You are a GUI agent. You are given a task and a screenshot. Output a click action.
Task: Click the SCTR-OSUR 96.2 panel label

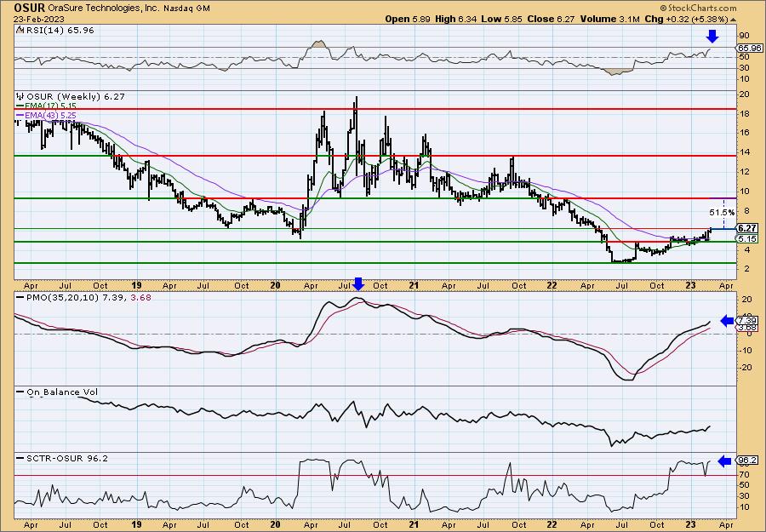(x=62, y=458)
